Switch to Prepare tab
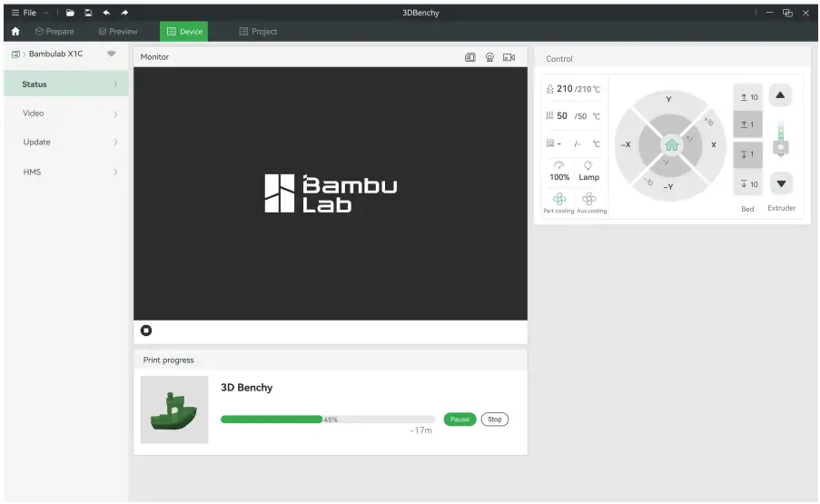820x504 pixels. (54, 32)
